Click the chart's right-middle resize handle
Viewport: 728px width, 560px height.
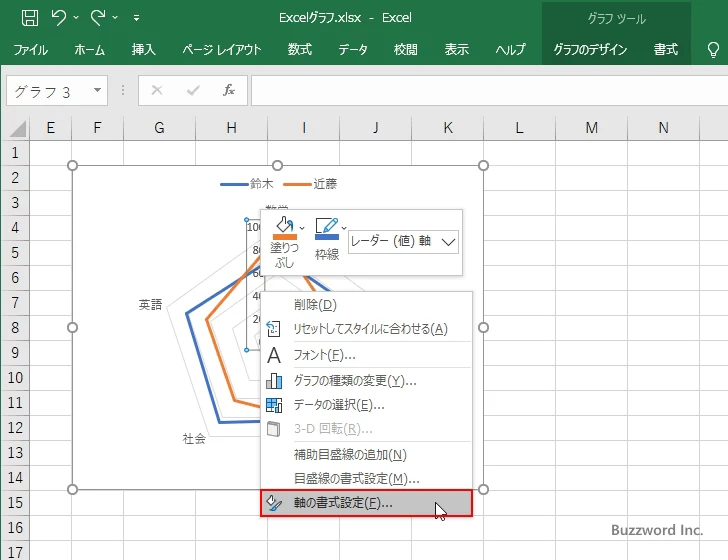(483, 328)
